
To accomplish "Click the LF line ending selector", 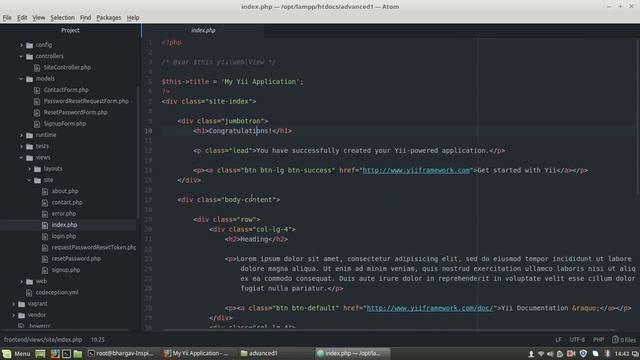I will (x=558, y=340).
